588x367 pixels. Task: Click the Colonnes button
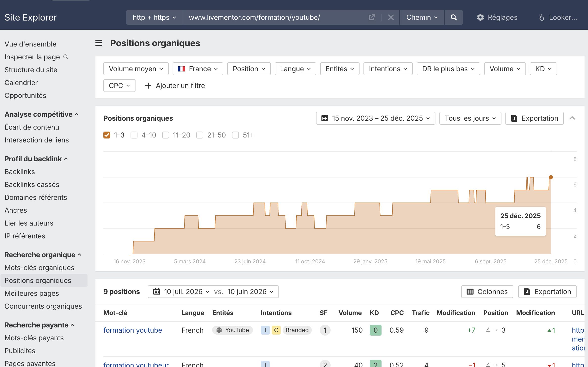pyautogui.click(x=487, y=292)
